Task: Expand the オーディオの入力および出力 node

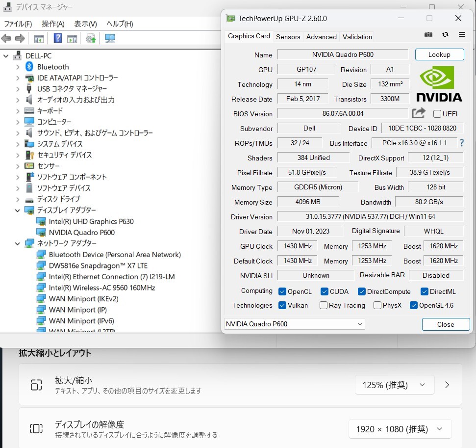Action: [18, 100]
